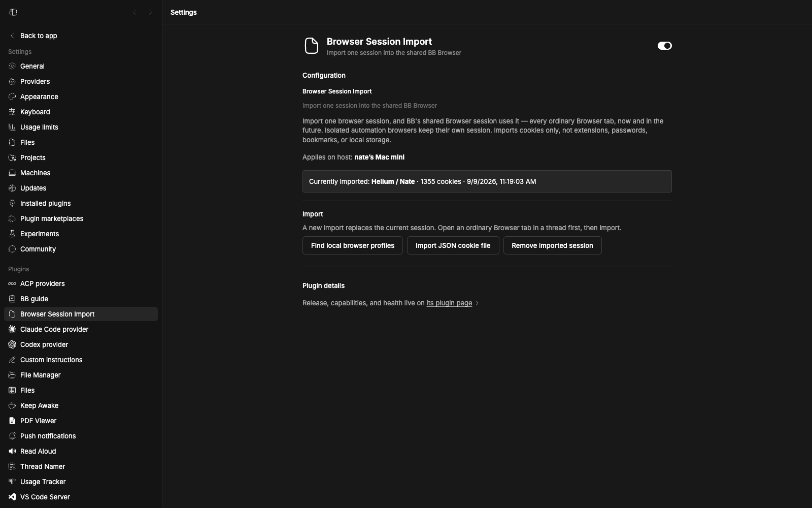Click the Plugin marketplaces icon

point(12,218)
